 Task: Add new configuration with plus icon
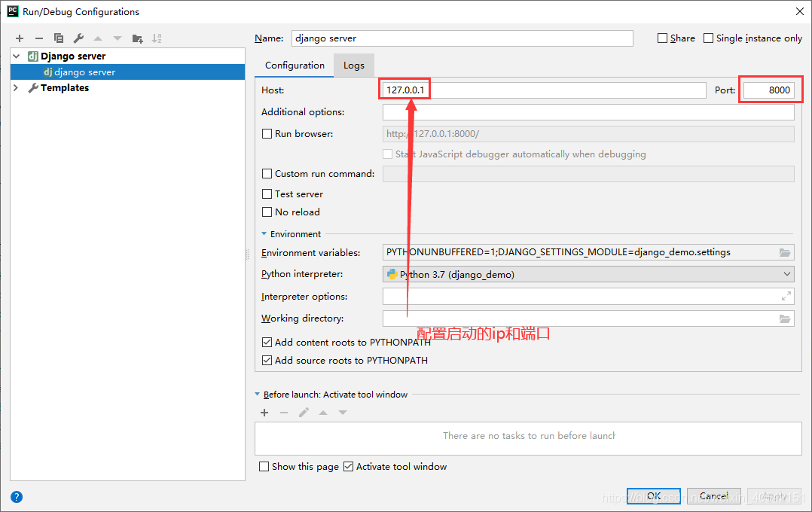(20, 38)
